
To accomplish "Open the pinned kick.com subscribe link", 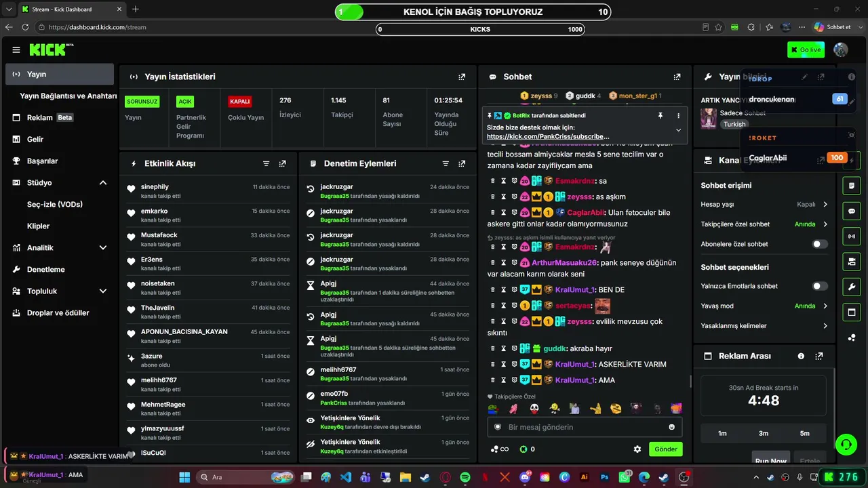I will pos(548,136).
